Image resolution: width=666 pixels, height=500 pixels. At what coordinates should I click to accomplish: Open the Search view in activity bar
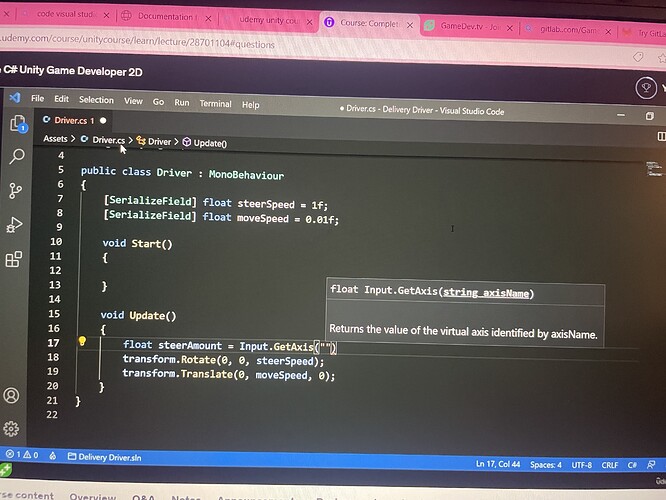17,156
